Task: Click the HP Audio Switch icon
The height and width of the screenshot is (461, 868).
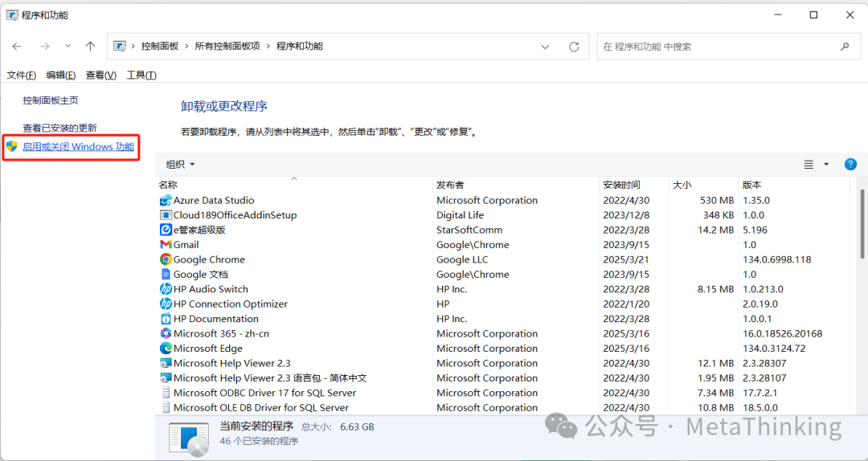Action: pyautogui.click(x=166, y=289)
